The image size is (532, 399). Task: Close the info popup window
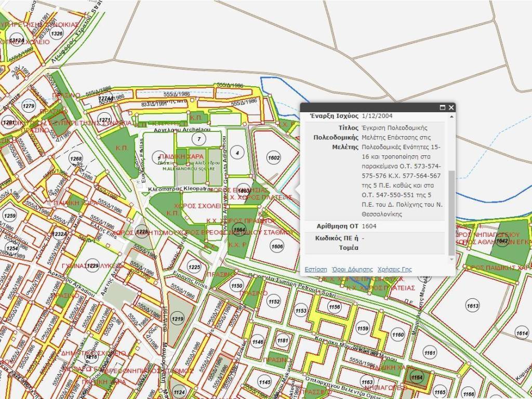click(451, 108)
